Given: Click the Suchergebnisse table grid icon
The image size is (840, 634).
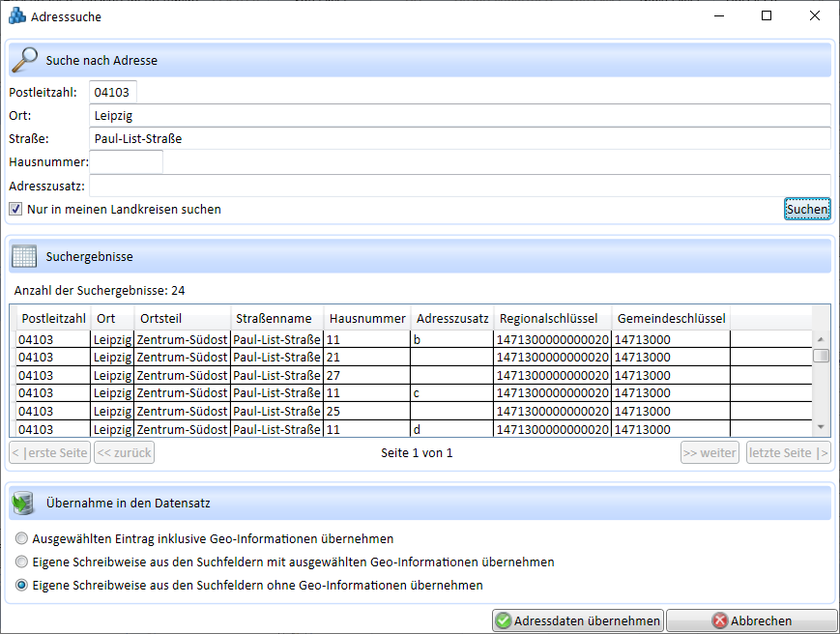Looking at the screenshot, I should coord(24,256).
